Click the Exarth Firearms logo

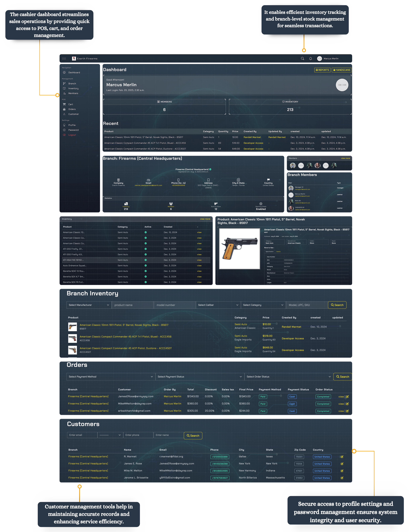click(x=74, y=59)
